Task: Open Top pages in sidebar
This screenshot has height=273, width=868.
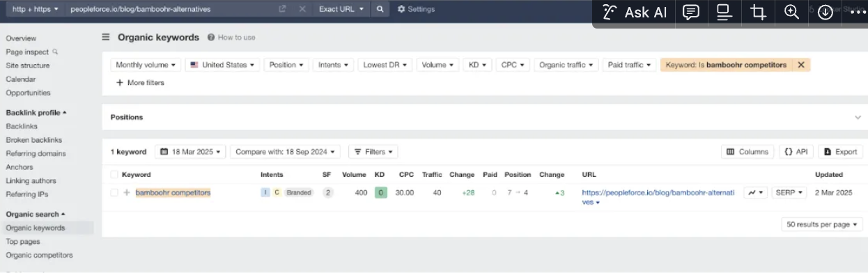Action: [x=22, y=242]
